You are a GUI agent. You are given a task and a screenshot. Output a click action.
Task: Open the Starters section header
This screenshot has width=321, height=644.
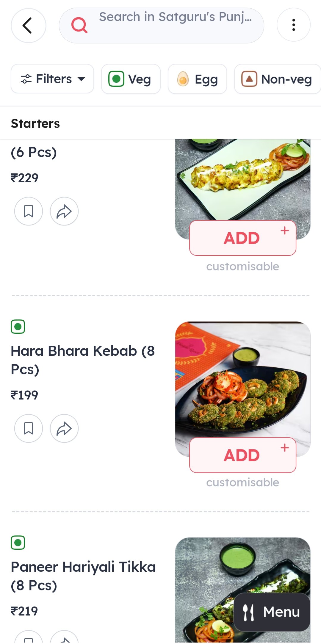pyautogui.click(x=35, y=123)
